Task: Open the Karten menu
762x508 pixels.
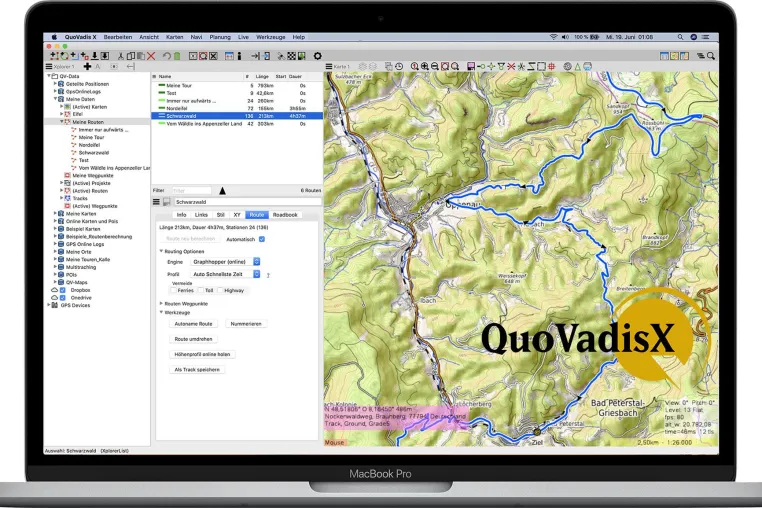Action: click(x=175, y=37)
